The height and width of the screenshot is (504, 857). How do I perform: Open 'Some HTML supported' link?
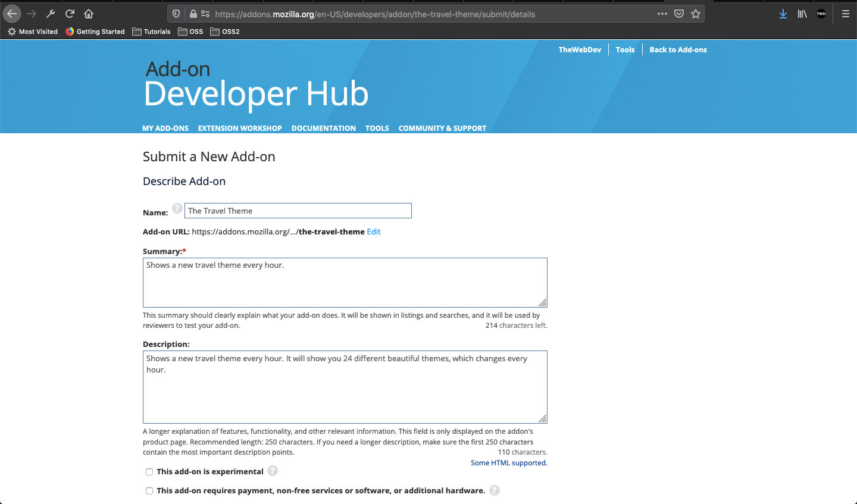[x=509, y=462]
